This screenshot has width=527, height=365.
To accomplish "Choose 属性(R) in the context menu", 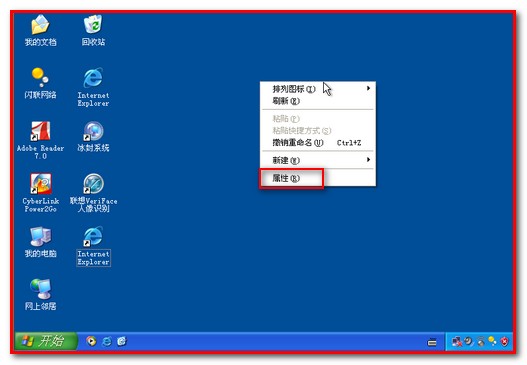I will coord(318,178).
